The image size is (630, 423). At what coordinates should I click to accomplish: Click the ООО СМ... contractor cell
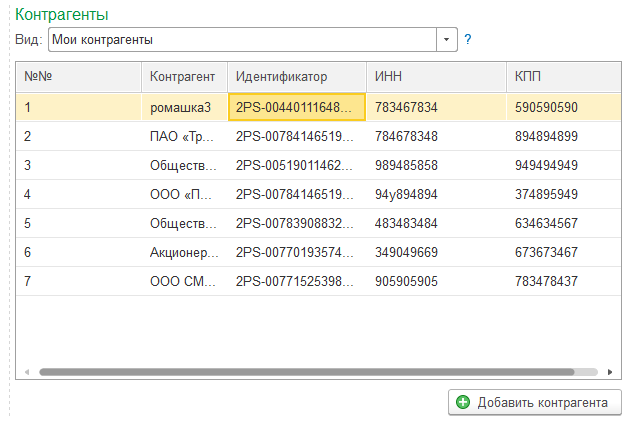[183, 281]
